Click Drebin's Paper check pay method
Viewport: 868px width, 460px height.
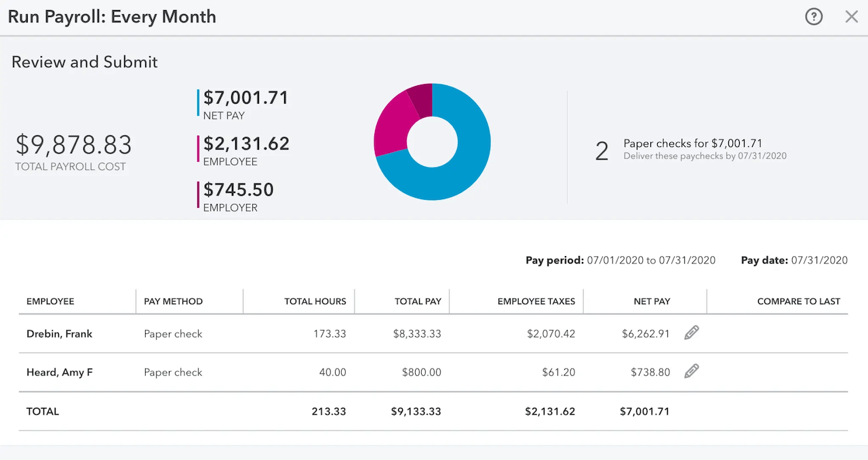(173, 333)
